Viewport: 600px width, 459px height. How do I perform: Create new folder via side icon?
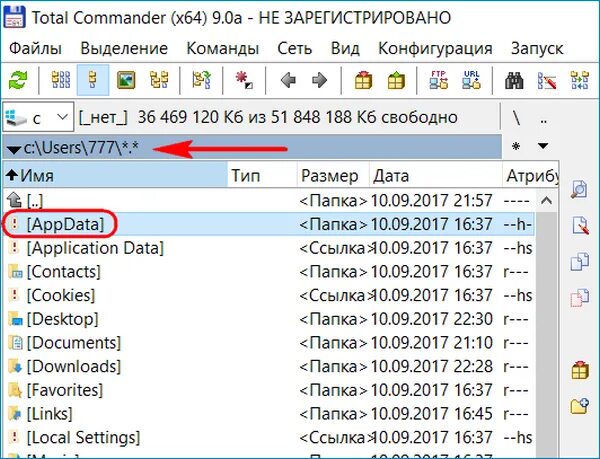pos(579,407)
